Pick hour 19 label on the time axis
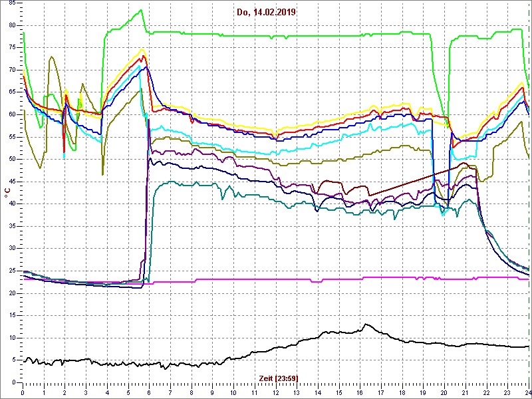 pyautogui.click(x=423, y=392)
